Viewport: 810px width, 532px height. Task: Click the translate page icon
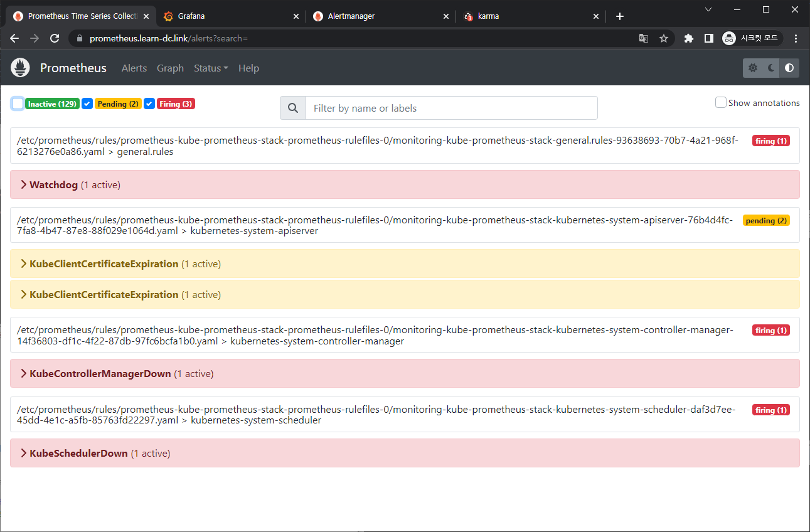point(644,38)
